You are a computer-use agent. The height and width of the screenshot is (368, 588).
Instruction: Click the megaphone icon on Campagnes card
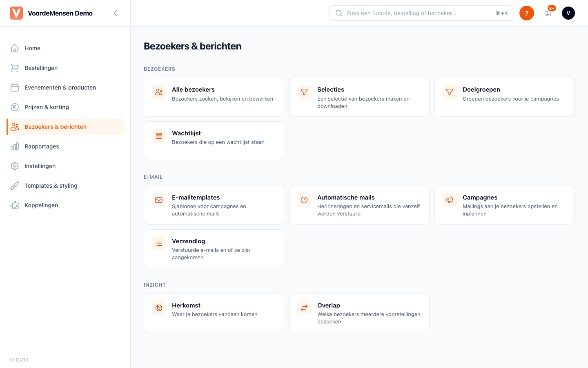450,200
